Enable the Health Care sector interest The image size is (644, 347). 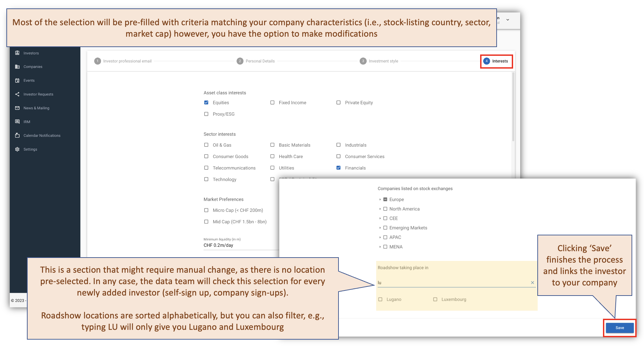[272, 156]
